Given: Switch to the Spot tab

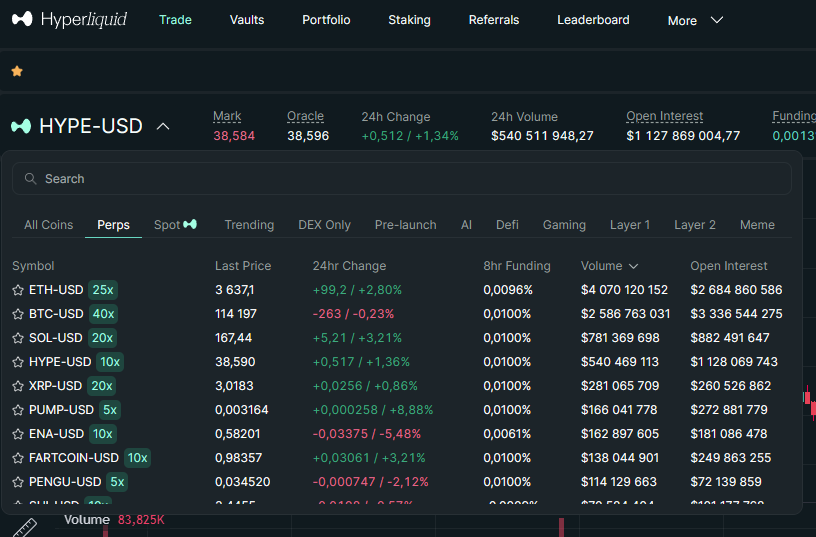Looking at the screenshot, I should coord(175,225).
